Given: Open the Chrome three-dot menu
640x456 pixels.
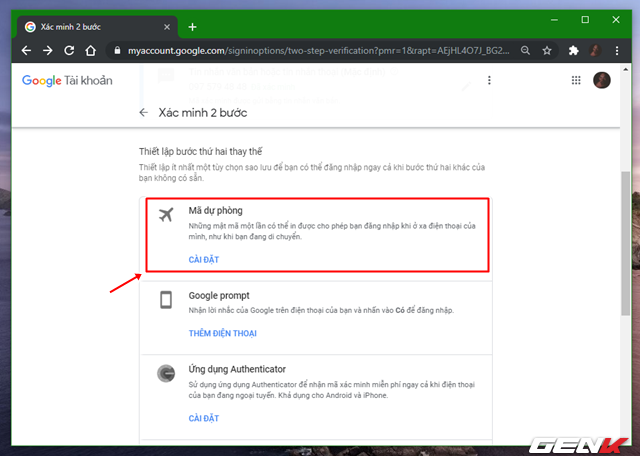Looking at the screenshot, I should [x=617, y=51].
